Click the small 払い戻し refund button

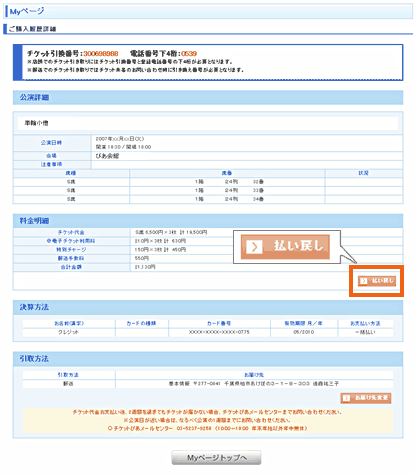[x=377, y=281]
